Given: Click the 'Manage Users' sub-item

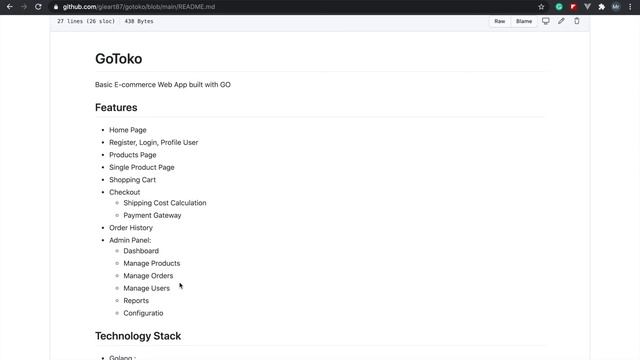Looking at the screenshot, I should pyautogui.click(x=146, y=288).
